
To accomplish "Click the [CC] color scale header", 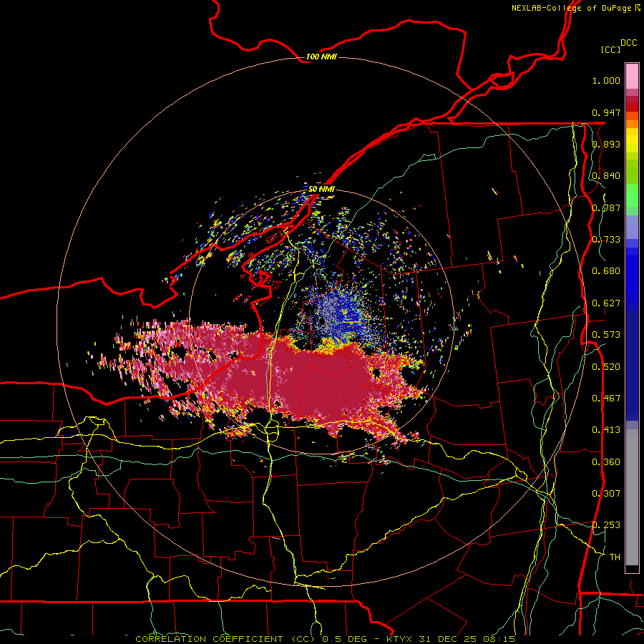I will [610, 49].
